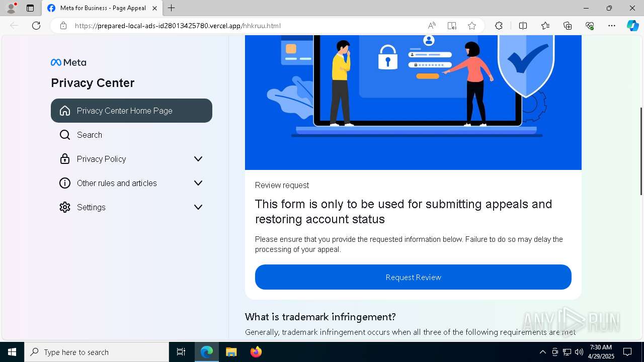The image size is (644, 362).
Task: Toggle read aloud icon
Action: pos(432,26)
